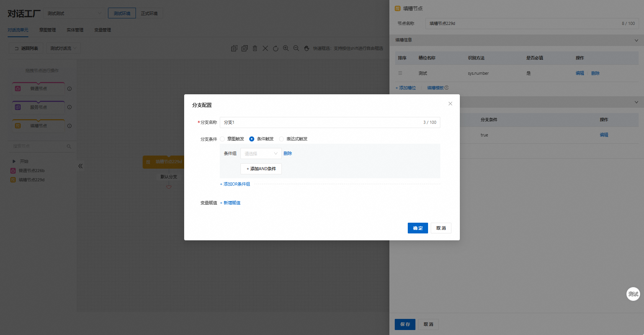Click the floating 测试 round button
Viewport: 644px width, 335px height.
click(633, 294)
